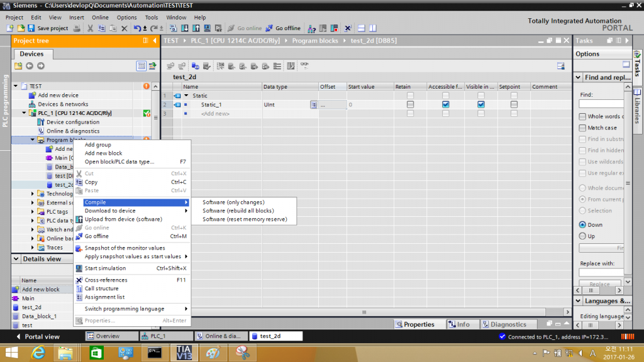This screenshot has width=644, height=362.
Task: Click the Accessible devices toolbar icon
Action: tap(312, 28)
